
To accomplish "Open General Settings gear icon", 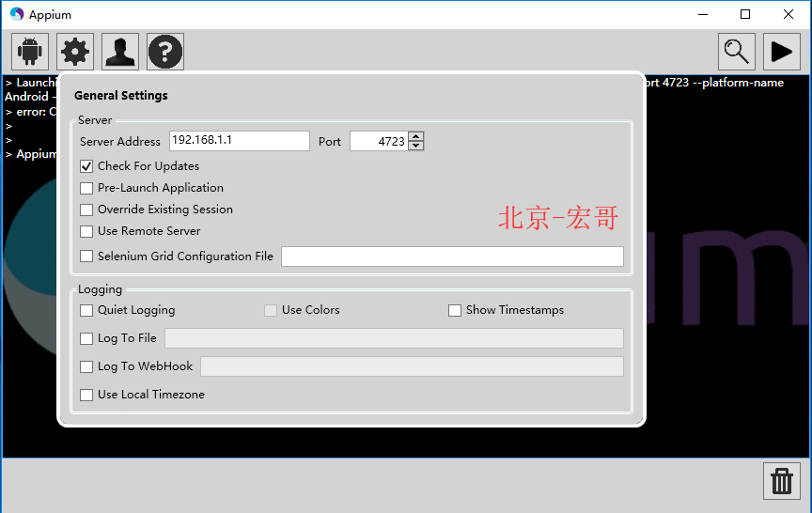I will pos(75,52).
